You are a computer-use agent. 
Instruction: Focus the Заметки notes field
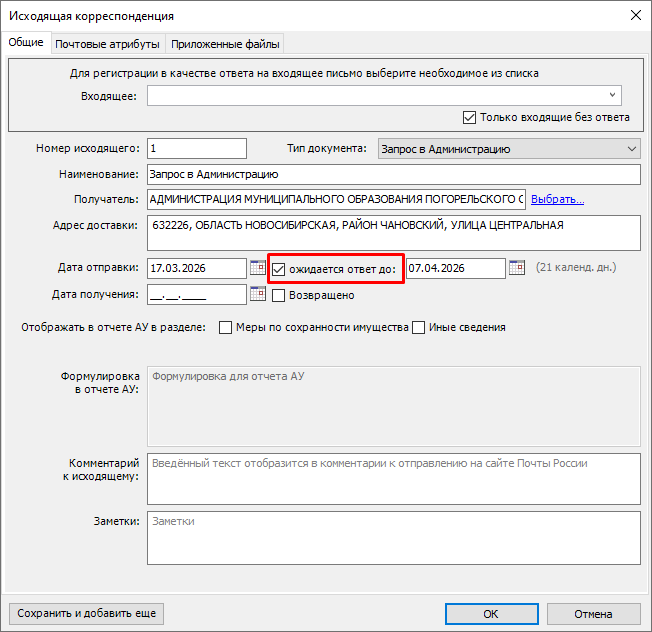392,539
